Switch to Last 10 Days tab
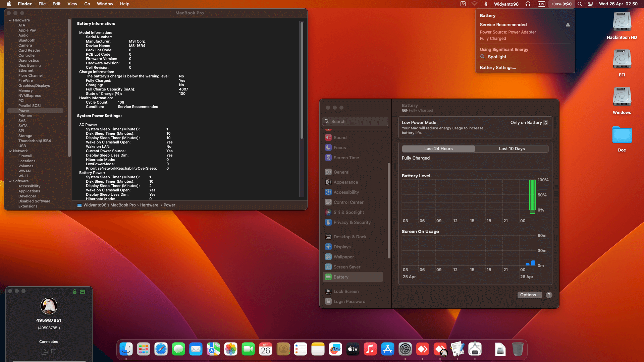644x362 pixels. coord(512,149)
